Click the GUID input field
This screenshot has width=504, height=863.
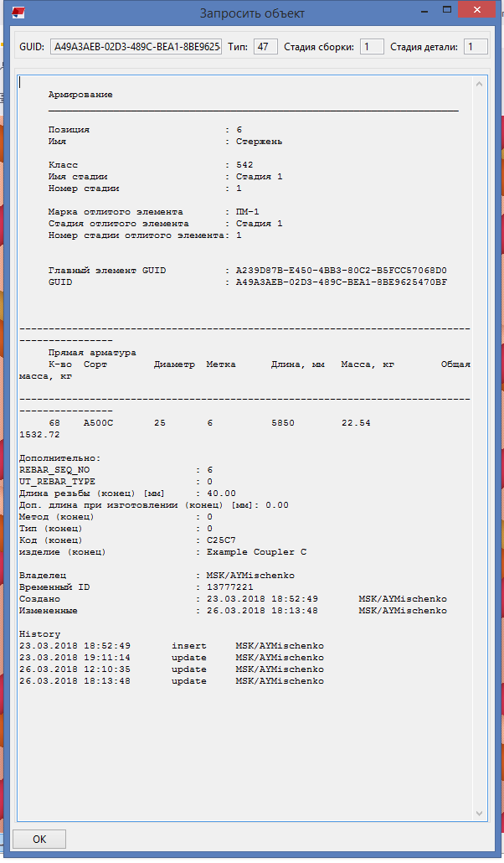[136, 47]
